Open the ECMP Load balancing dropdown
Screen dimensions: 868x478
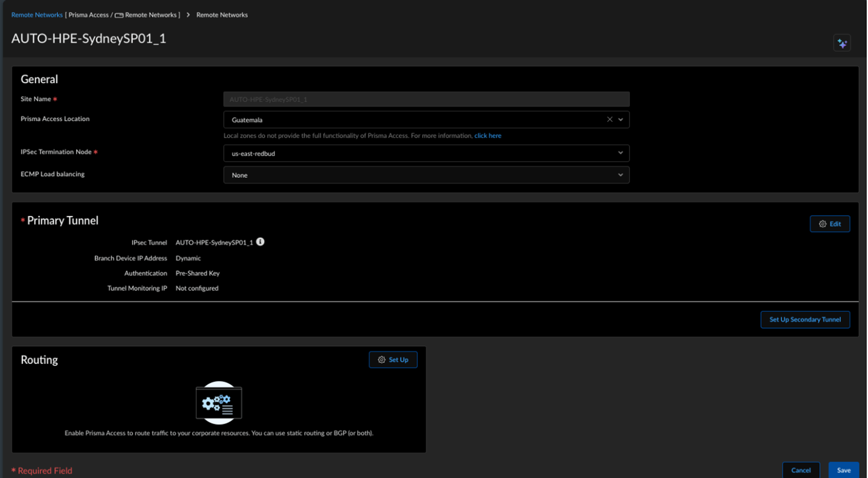pos(426,175)
